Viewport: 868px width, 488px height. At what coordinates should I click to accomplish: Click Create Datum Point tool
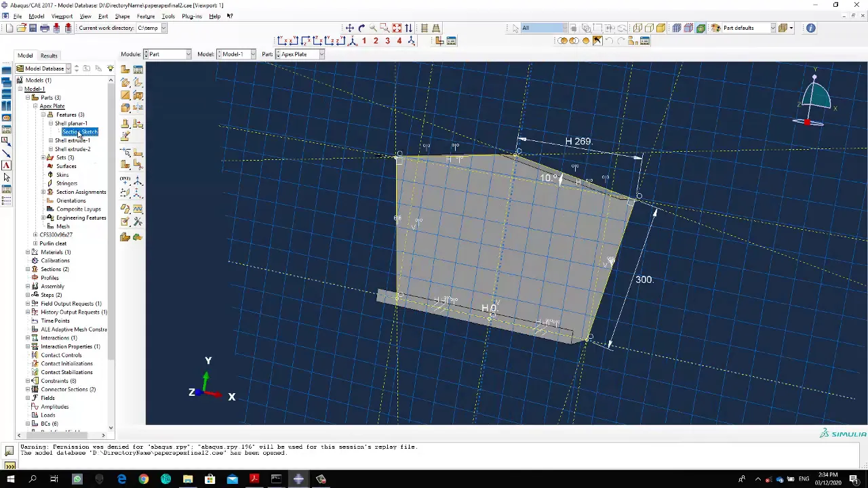pos(125,181)
